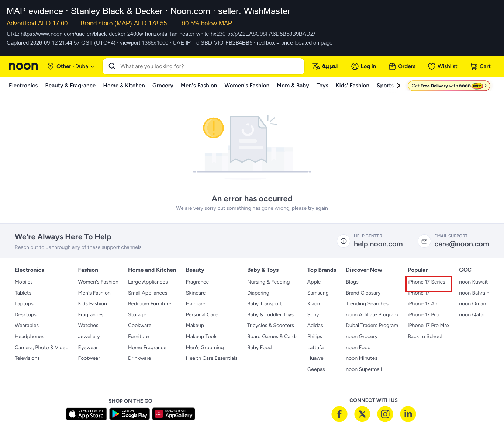This screenshot has width=504, height=424.
Task: Click the Brand Glossary link
Action: (363, 293)
